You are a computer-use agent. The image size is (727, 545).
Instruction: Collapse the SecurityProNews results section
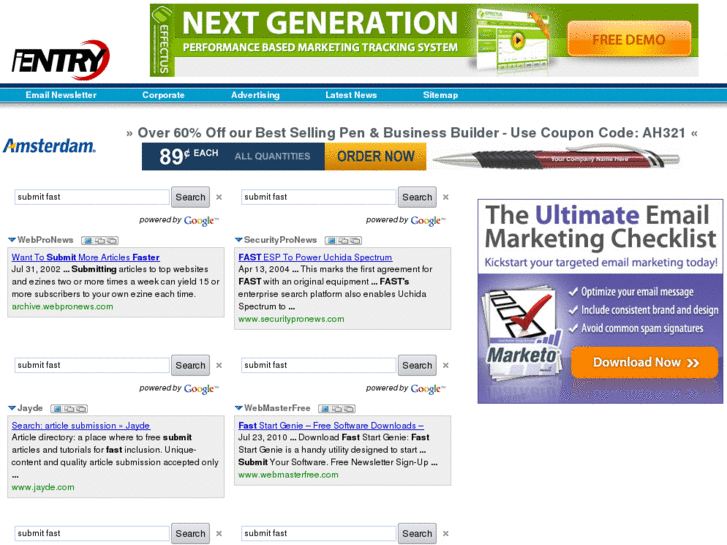pos(239,240)
